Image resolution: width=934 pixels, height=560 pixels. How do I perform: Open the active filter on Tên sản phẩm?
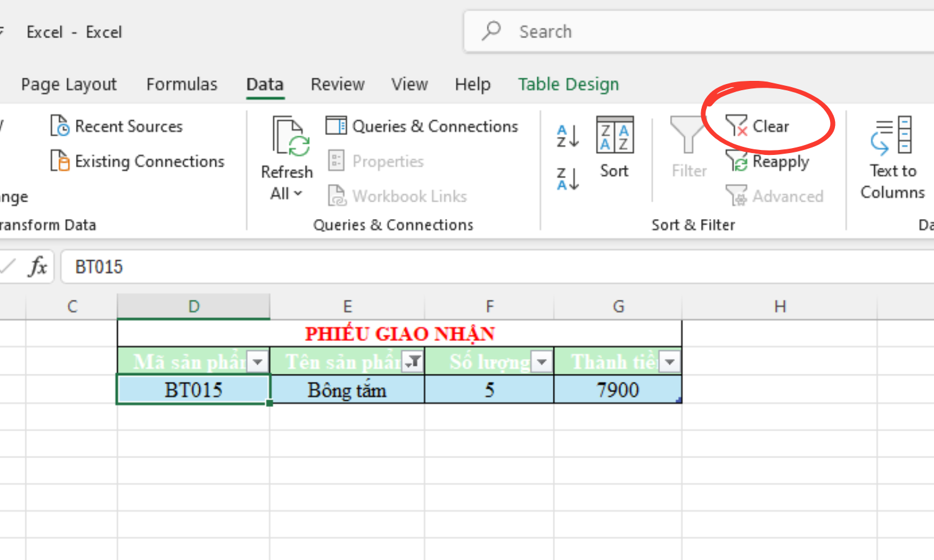[412, 361]
